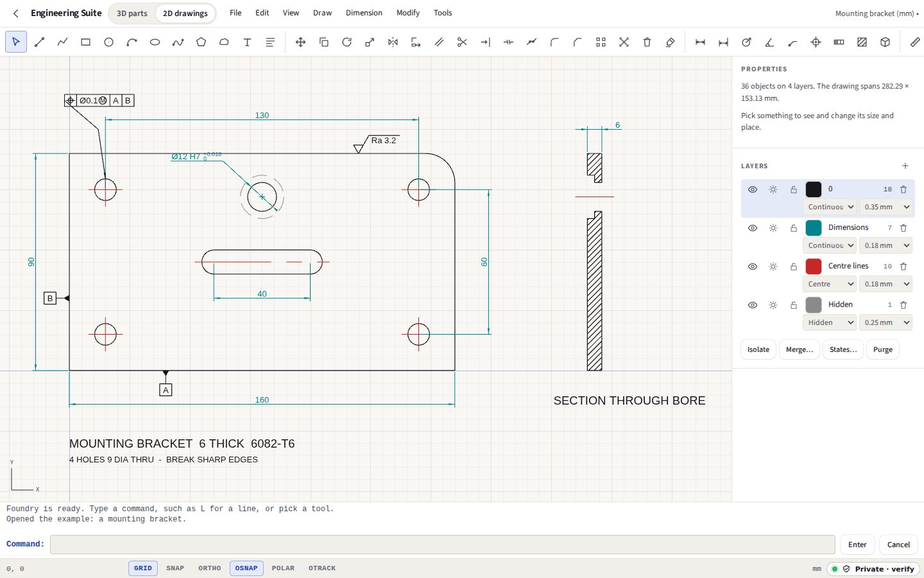Pick the Rectangle tool
Viewport: 924px width, 578px height.
(x=85, y=42)
